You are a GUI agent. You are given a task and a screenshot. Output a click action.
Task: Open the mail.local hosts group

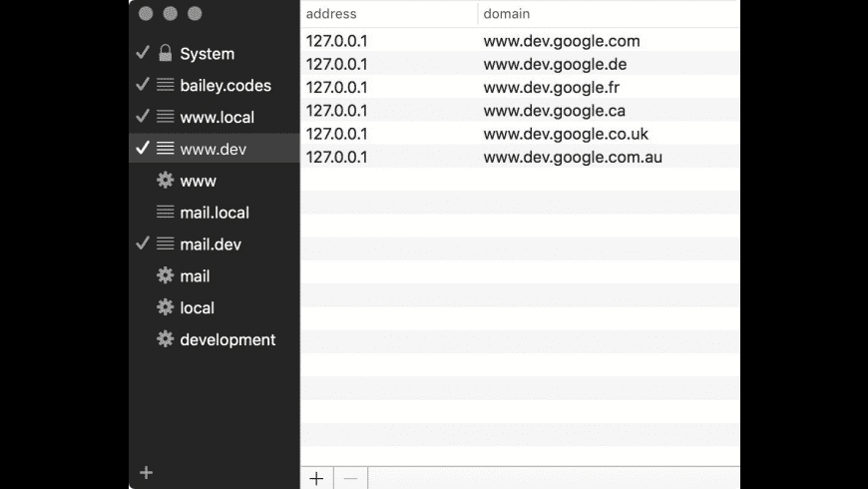(x=215, y=213)
